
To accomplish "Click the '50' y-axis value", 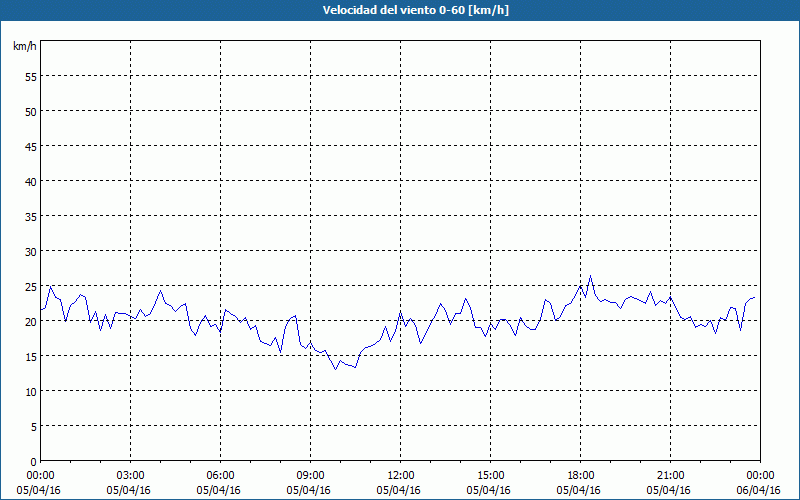I will click(x=31, y=111).
